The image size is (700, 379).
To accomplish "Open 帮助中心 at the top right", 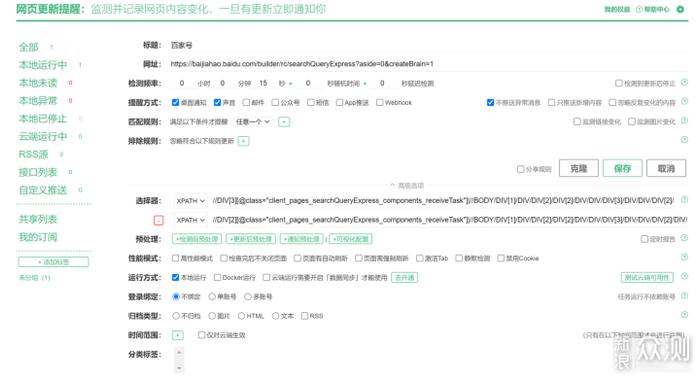I will click(x=653, y=9).
